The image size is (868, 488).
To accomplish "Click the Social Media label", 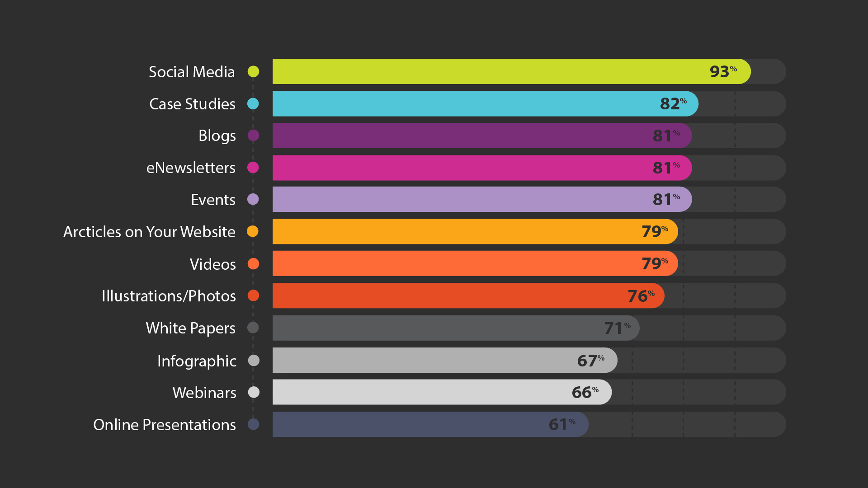I will (192, 72).
